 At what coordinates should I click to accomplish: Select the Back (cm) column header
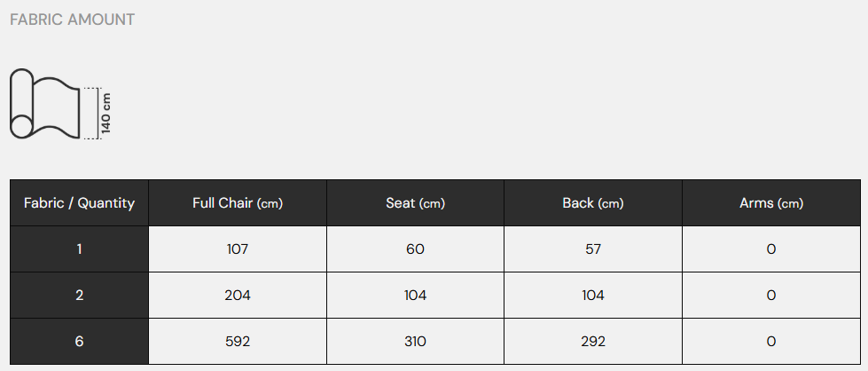pyautogui.click(x=593, y=203)
